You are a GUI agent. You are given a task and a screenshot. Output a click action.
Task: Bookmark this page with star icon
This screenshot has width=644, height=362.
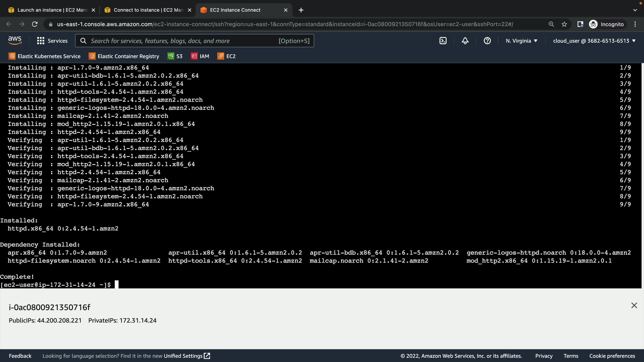(564, 24)
